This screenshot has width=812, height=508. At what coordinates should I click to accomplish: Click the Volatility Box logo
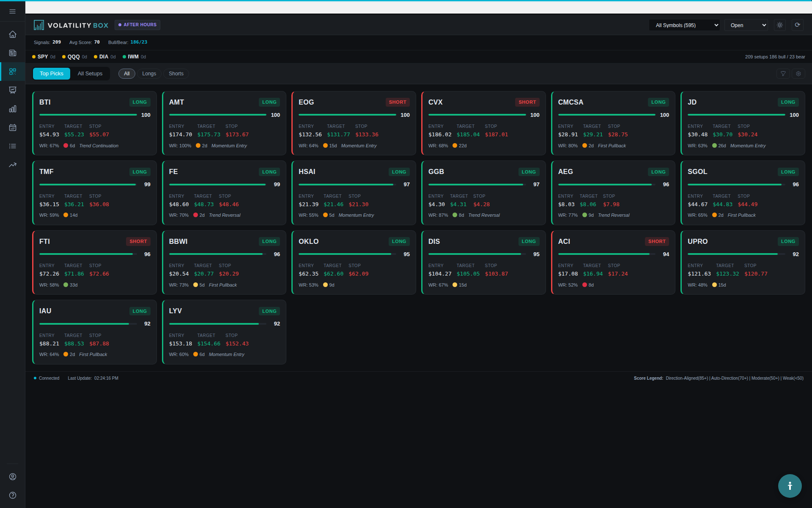click(71, 25)
